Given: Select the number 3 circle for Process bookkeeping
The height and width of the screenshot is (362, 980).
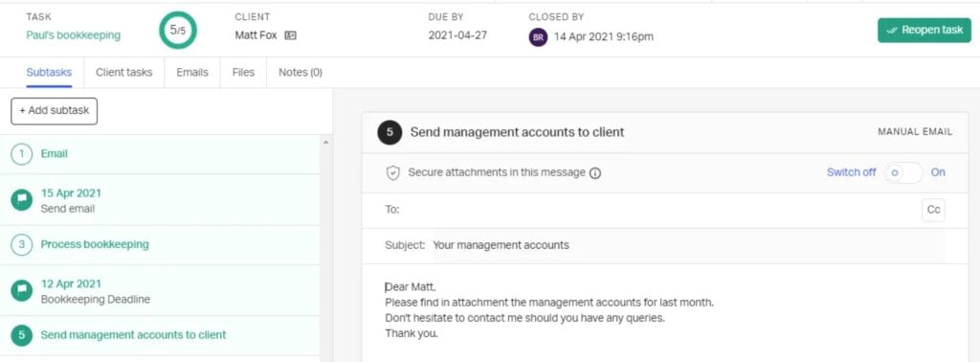Looking at the screenshot, I should pos(22,244).
